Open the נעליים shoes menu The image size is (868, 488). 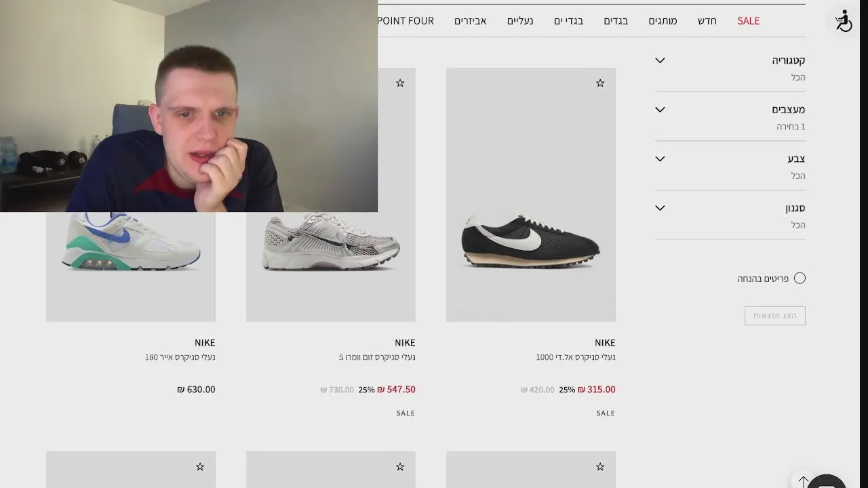520,21
